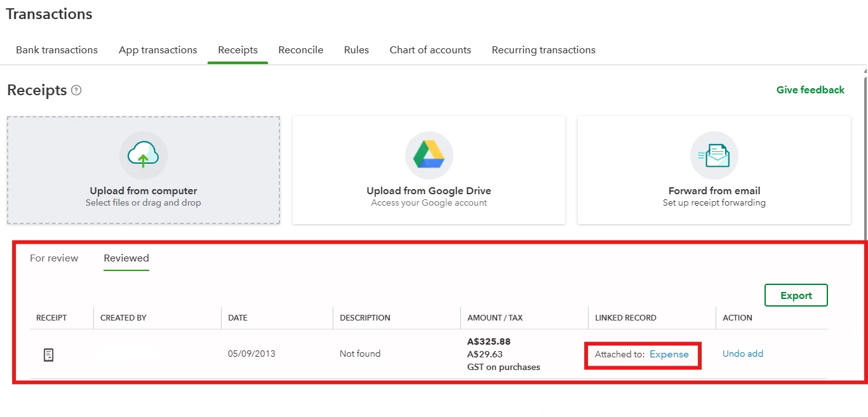The image size is (868, 417).
Task: Click the GST on purchases text
Action: click(x=504, y=367)
